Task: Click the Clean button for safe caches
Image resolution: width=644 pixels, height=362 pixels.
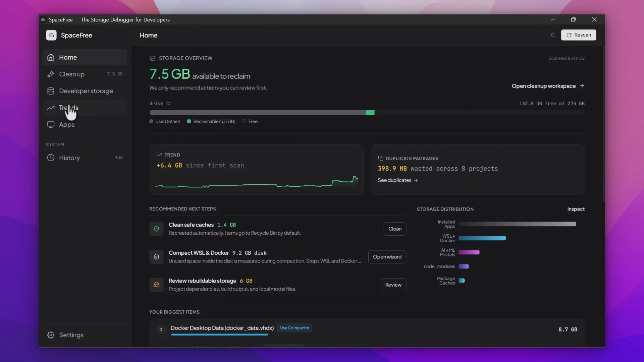Action: [395, 229]
